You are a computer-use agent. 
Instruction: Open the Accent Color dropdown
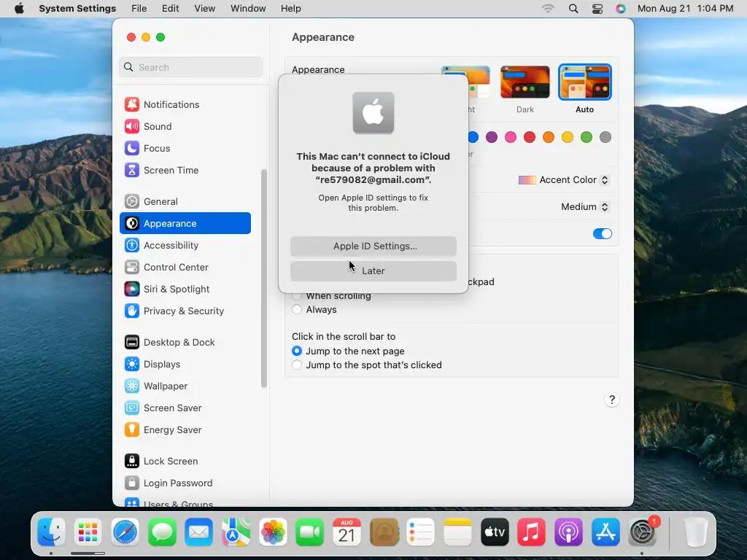pyautogui.click(x=563, y=180)
